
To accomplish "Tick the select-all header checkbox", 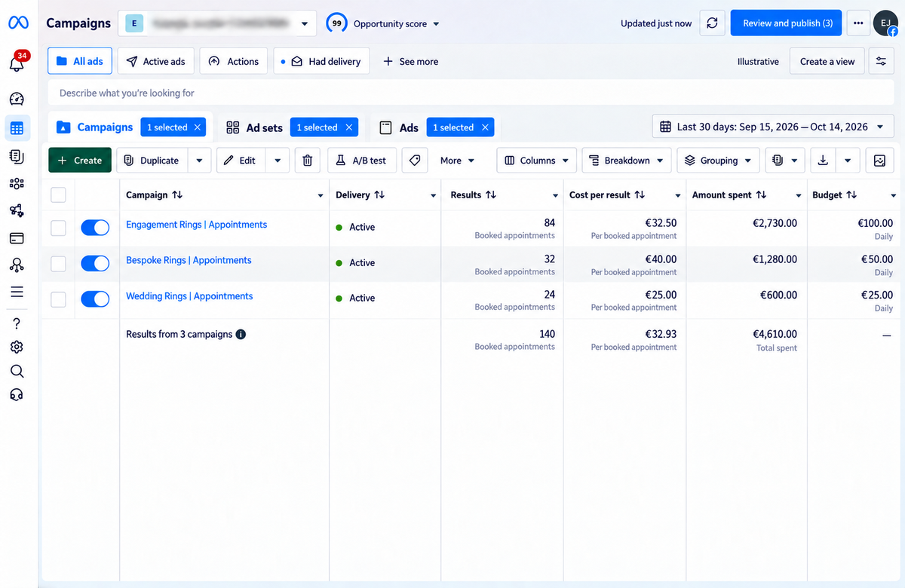I will coord(58,195).
